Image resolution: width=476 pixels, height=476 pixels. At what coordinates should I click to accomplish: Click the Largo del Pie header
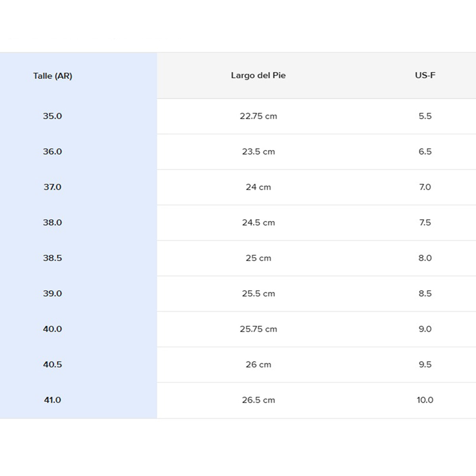(x=258, y=75)
